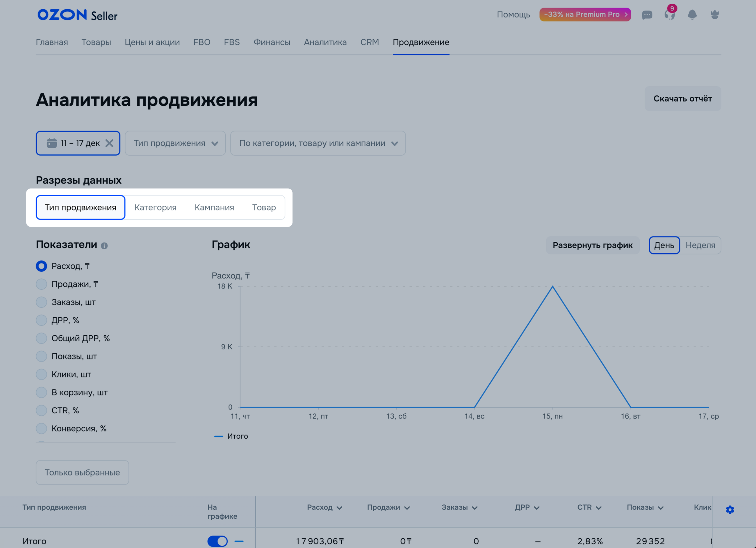The image size is (756, 548).
Task: Click the calendar icon in date filter
Action: pyautogui.click(x=52, y=143)
